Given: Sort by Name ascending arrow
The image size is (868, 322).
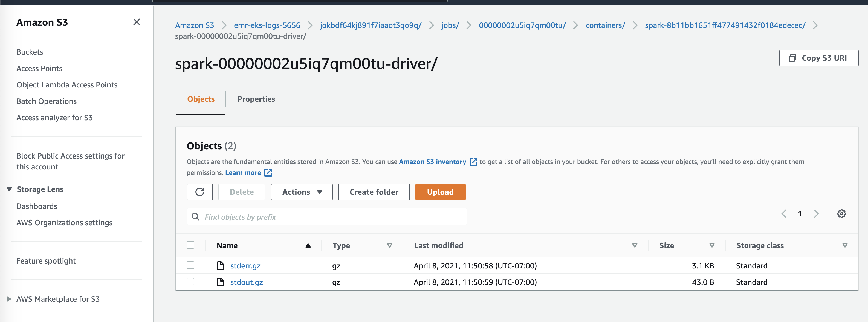Looking at the screenshot, I should (308, 246).
